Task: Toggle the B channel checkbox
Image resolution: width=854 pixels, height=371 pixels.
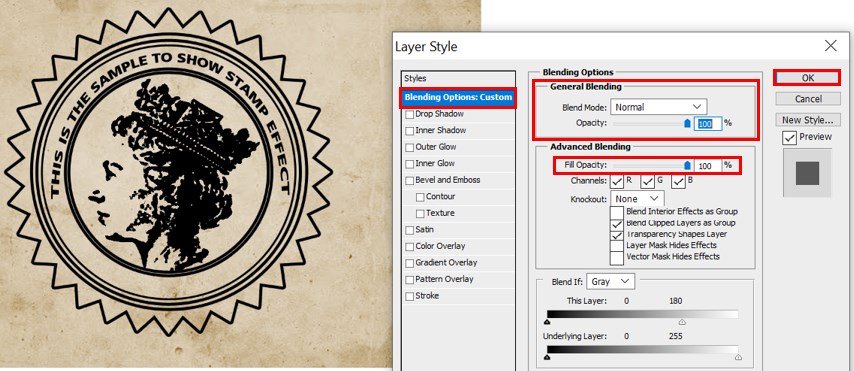Action: tap(678, 181)
